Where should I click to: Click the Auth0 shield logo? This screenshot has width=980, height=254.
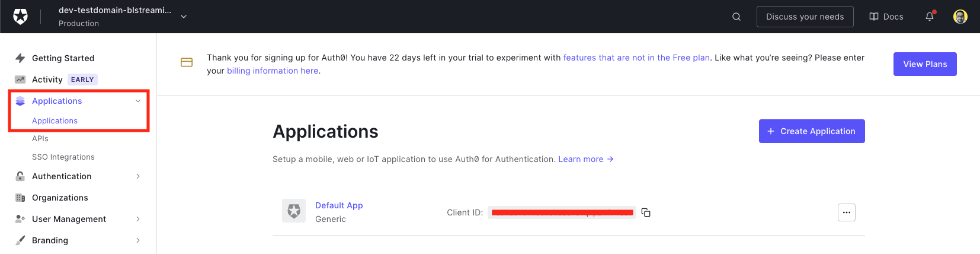point(20,17)
